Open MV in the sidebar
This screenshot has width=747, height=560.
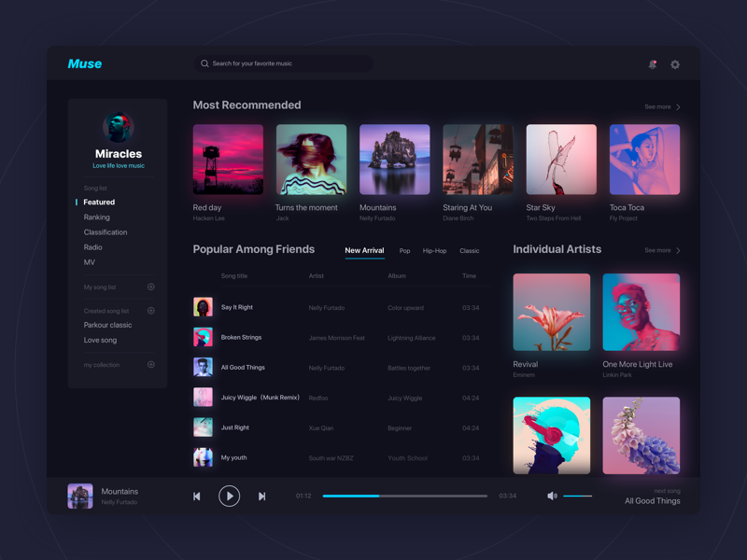pyautogui.click(x=89, y=262)
